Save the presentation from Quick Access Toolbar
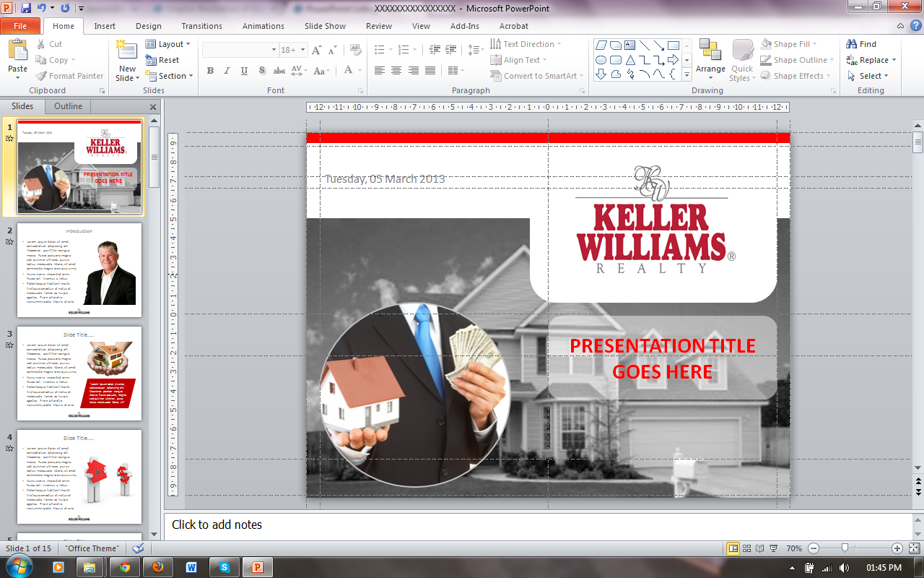 tap(27, 8)
